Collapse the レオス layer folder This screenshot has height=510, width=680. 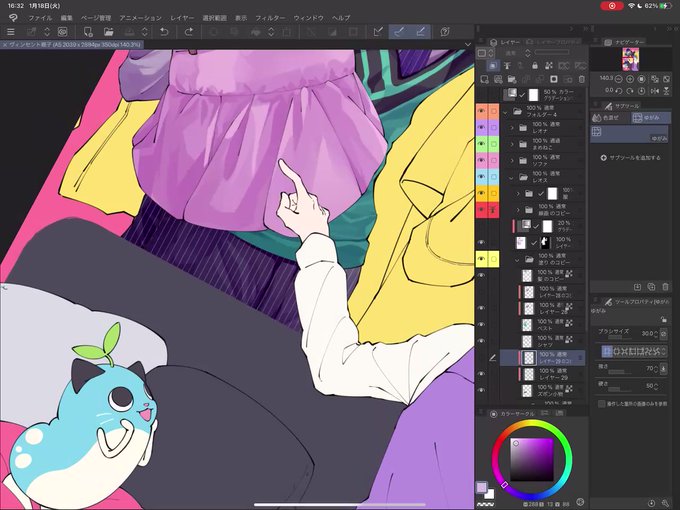pyautogui.click(x=512, y=177)
